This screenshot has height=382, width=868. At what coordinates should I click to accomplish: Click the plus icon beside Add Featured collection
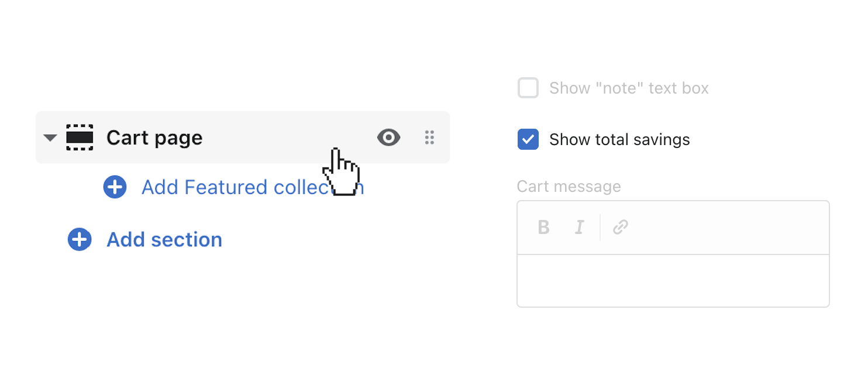(115, 187)
